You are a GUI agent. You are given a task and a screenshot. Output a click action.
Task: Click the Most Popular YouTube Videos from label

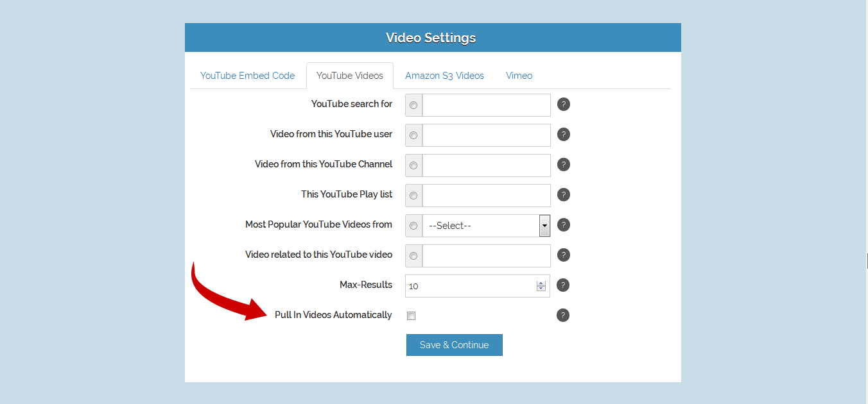point(318,224)
